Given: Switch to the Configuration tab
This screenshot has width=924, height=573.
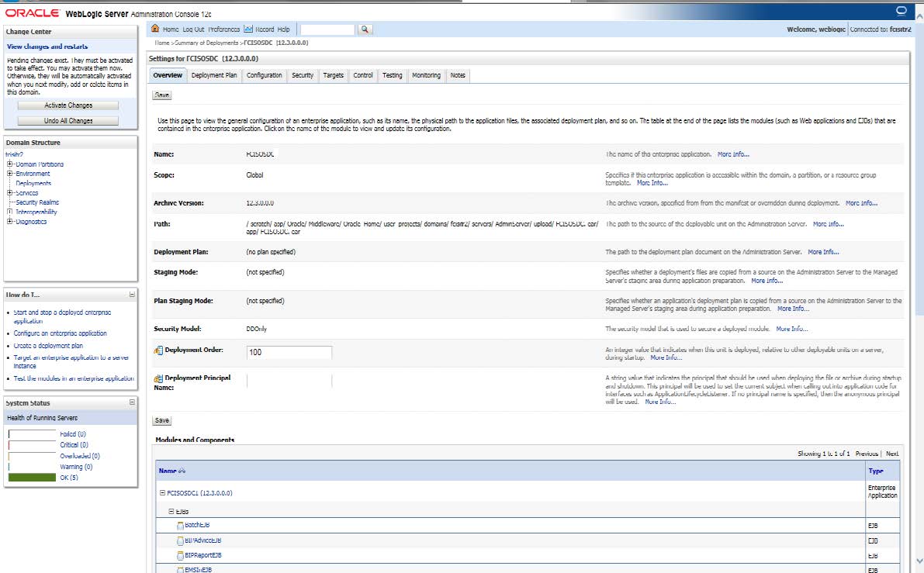Looking at the screenshot, I should pos(264,75).
